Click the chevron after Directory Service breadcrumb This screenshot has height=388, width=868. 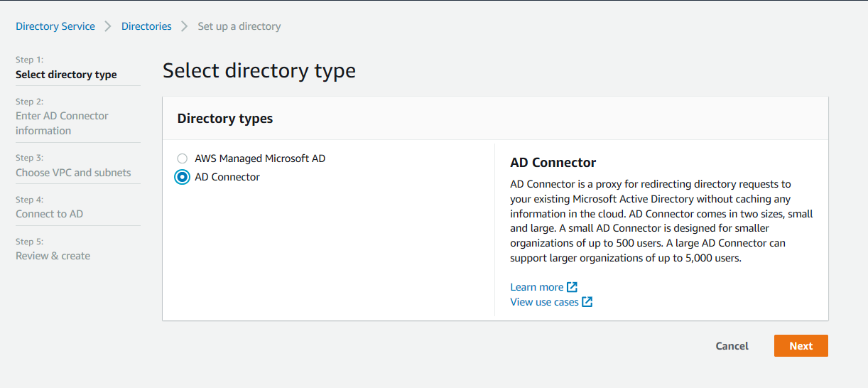(x=108, y=26)
